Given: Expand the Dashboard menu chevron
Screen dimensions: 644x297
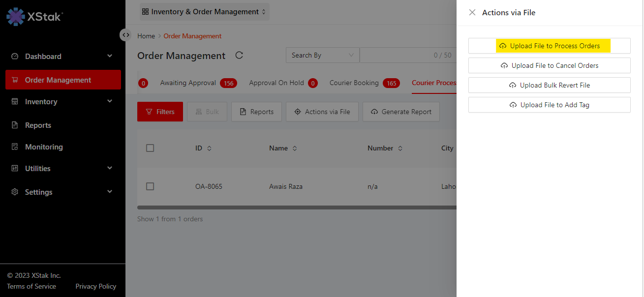Looking at the screenshot, I should 110,56.
